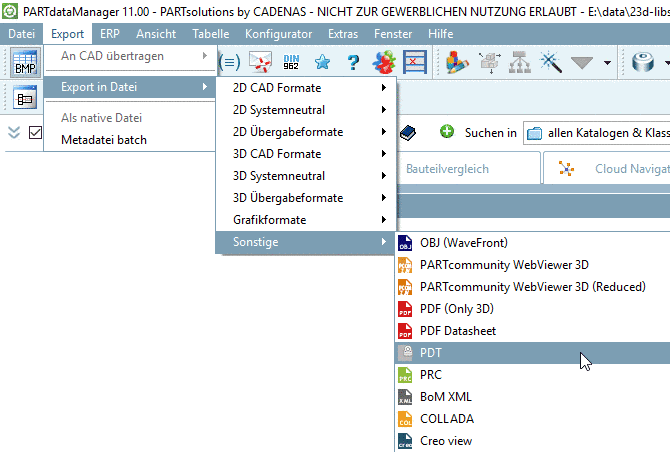
Task: Click the blue star favorites icon
Action: [x=322, y=62]
